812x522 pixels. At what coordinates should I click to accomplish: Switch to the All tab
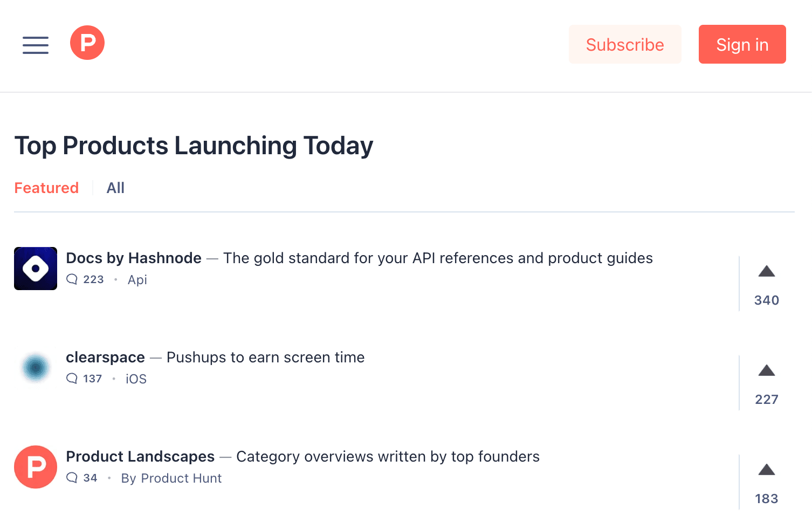point(115,188)
